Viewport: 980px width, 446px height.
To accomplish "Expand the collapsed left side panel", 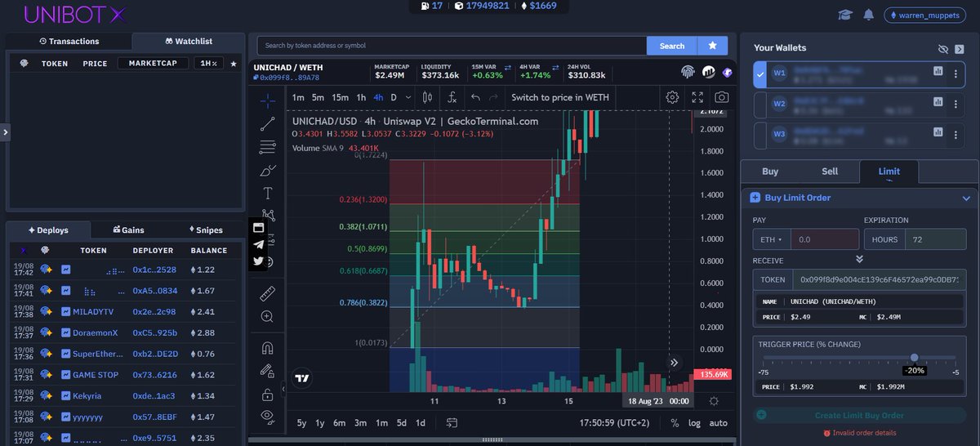I will (x=5, y=131).
